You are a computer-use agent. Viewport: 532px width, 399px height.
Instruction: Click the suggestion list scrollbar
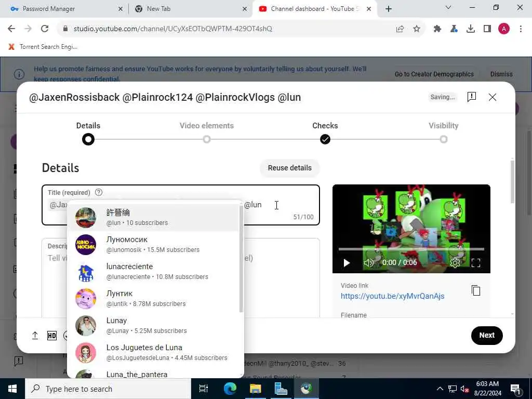[x=241, y=259]
